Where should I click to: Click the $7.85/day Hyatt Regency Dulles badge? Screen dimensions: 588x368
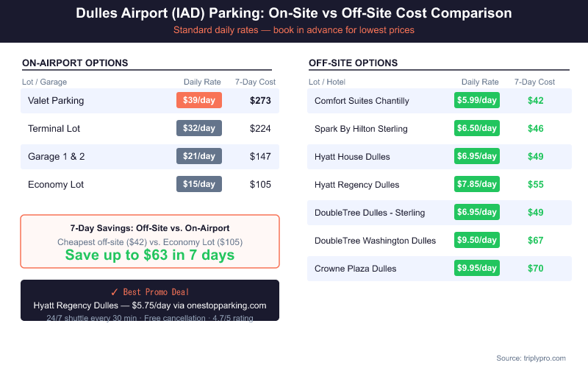[x=477, y=184]
